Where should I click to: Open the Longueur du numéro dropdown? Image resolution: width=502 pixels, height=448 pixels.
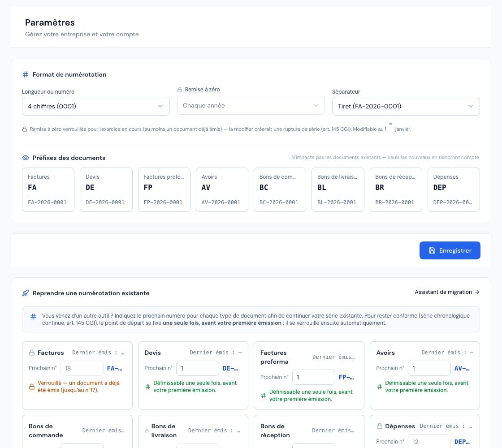point(96,106)
